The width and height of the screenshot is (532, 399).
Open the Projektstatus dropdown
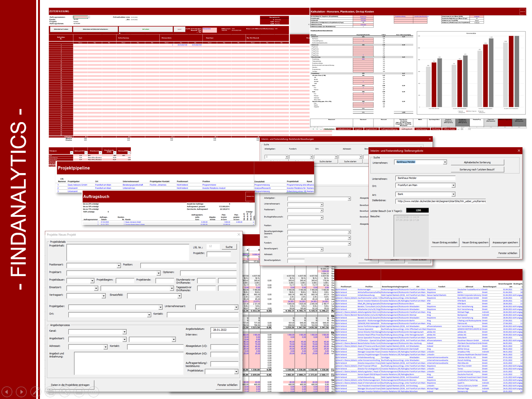click(236, 372)
